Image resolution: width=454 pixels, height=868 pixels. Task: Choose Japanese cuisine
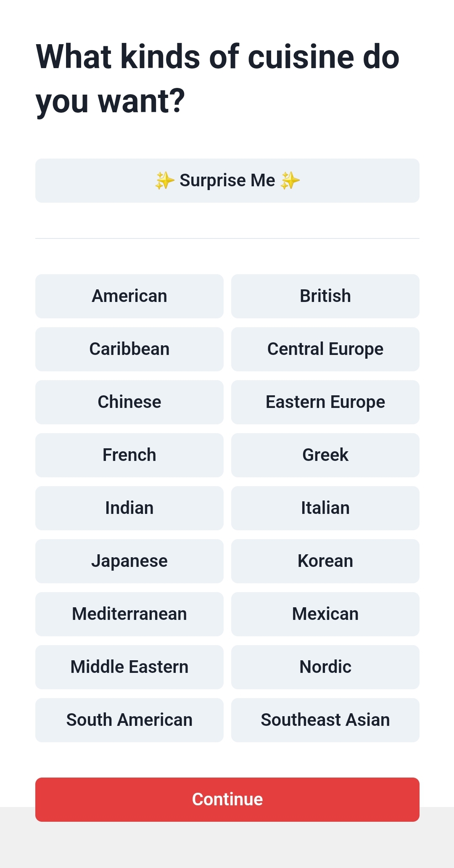129,561
